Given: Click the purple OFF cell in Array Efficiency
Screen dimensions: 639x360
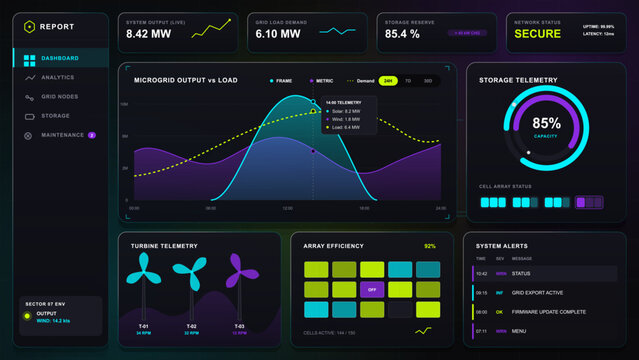Looking at the screenshot, I should (x=372, y=289).
